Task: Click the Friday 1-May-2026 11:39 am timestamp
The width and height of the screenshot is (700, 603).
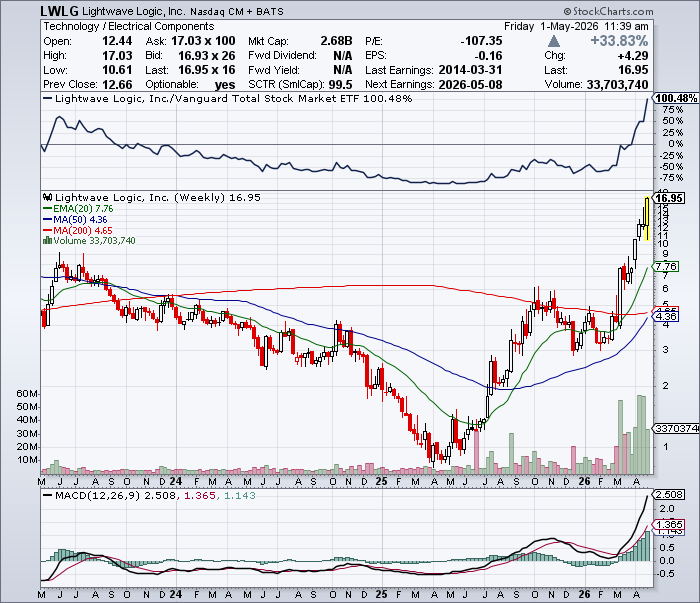Action: tap(576, 26)
